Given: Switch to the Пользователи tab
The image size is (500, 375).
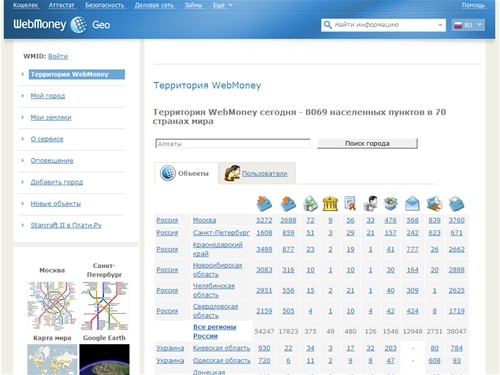Looking at the screenshot, I should (257, 173).
